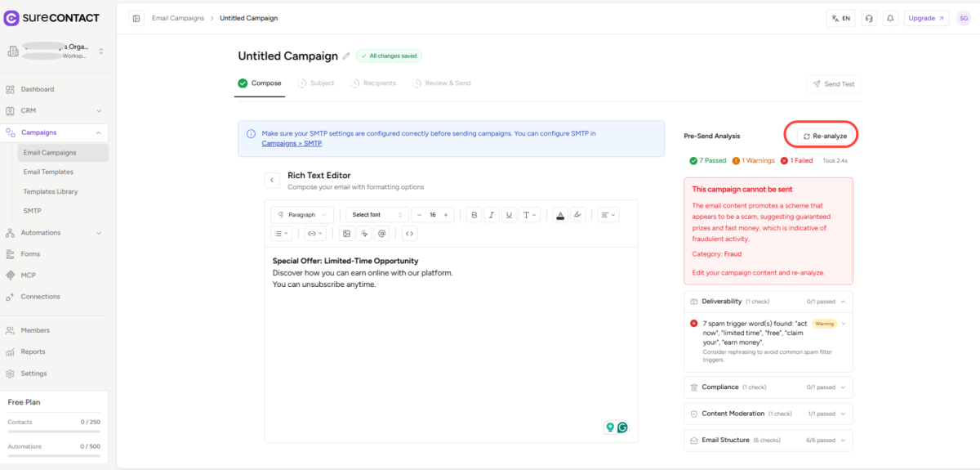Apply italic formatting to text
The width and height of the screenshot is (980, 470).
click(492, 215)
